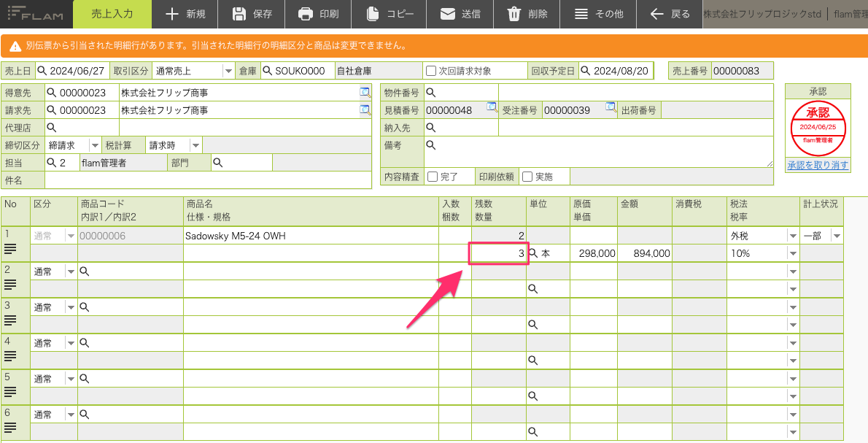Image resolution: width=868 pixels, height=443 pixels.
Task: Click the 物件番号 magnifier search icon
Action: click(430, 93)
